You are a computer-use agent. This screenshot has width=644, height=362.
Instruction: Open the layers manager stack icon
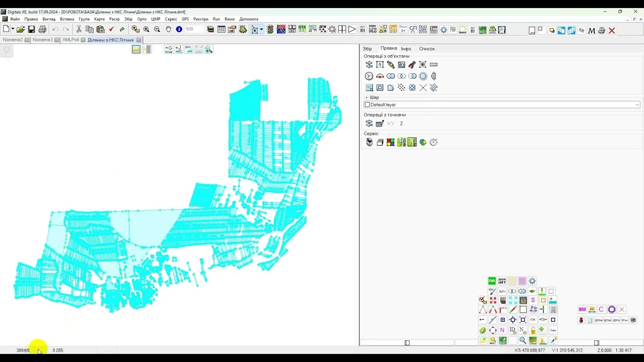[210, 30]
